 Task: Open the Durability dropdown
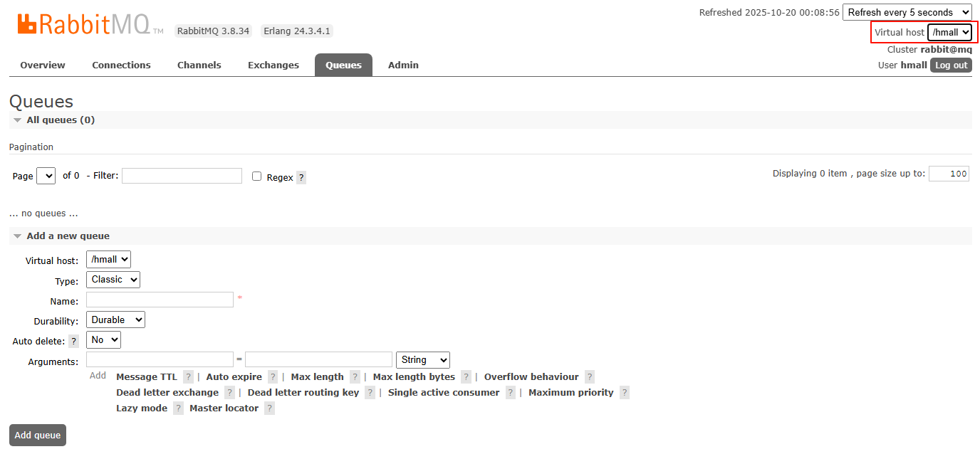pos(115,320)
